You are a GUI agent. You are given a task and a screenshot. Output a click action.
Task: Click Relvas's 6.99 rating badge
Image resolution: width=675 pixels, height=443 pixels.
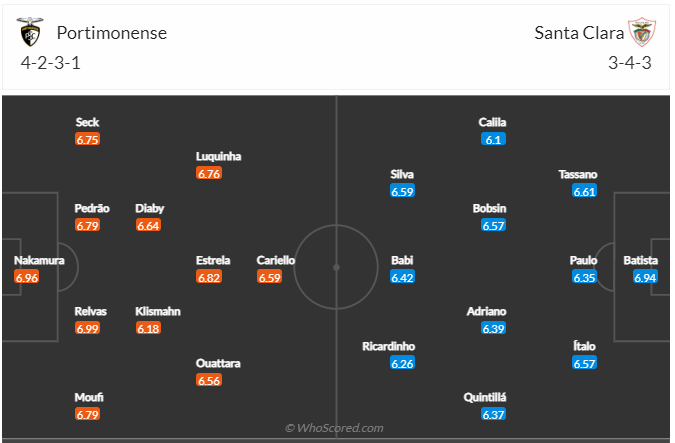click(x=88, y=328)
